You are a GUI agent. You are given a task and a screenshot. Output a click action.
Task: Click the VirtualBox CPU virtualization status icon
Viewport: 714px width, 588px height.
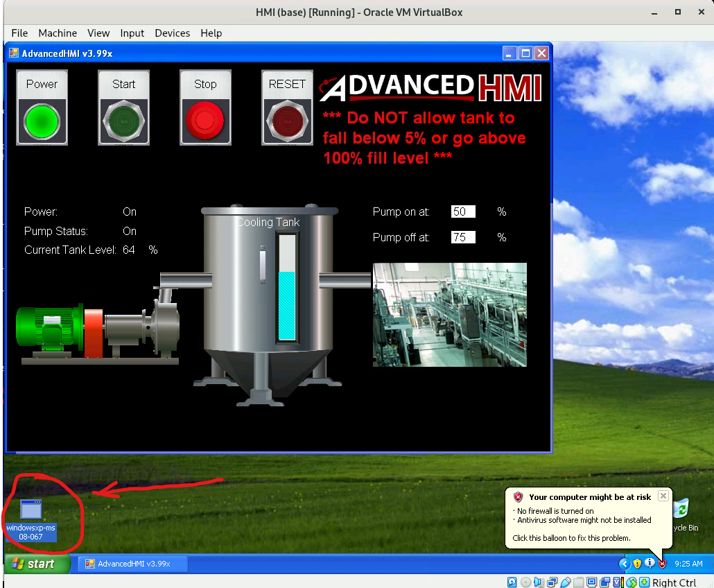[618, 582]
